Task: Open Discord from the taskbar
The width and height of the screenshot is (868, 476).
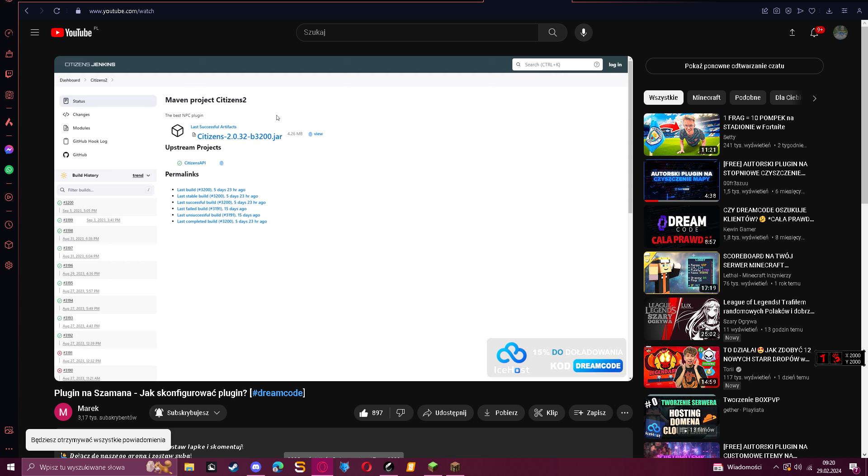Action: [256, 467]
